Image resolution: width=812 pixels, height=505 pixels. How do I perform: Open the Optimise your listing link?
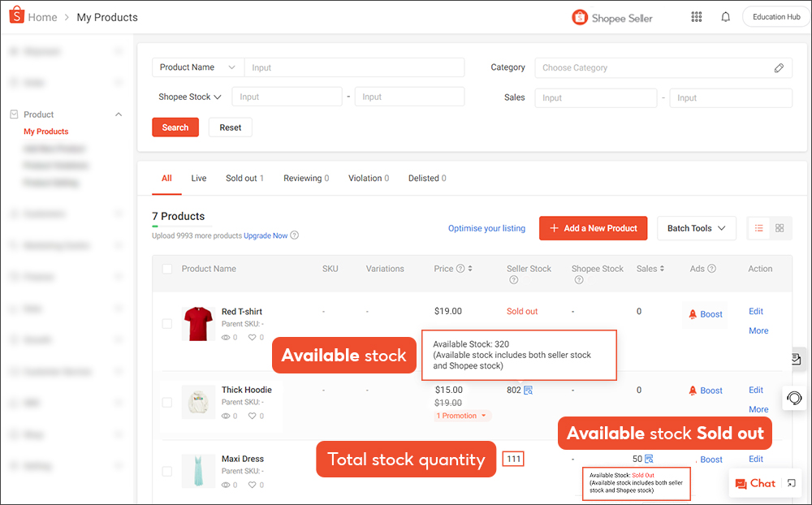[x=486, y=228]
